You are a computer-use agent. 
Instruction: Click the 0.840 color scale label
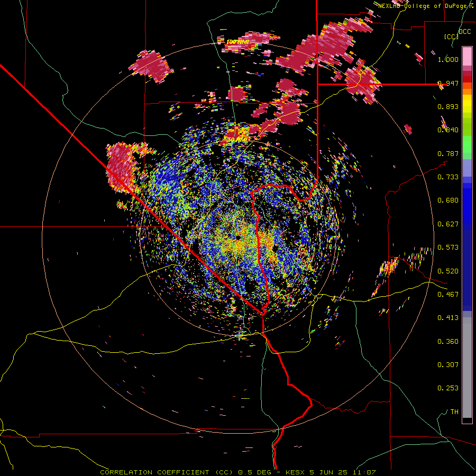tap(448, 130)
